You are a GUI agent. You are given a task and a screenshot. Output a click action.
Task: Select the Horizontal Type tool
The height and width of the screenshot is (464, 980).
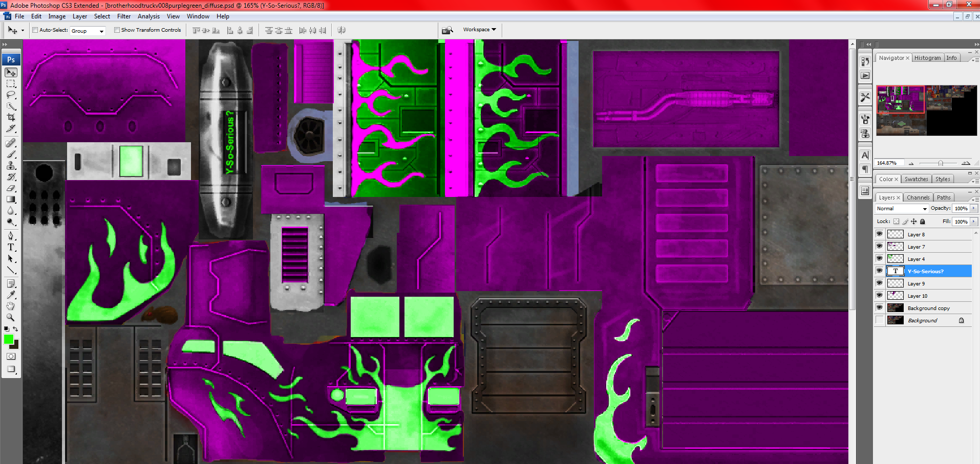click(11, 247)
